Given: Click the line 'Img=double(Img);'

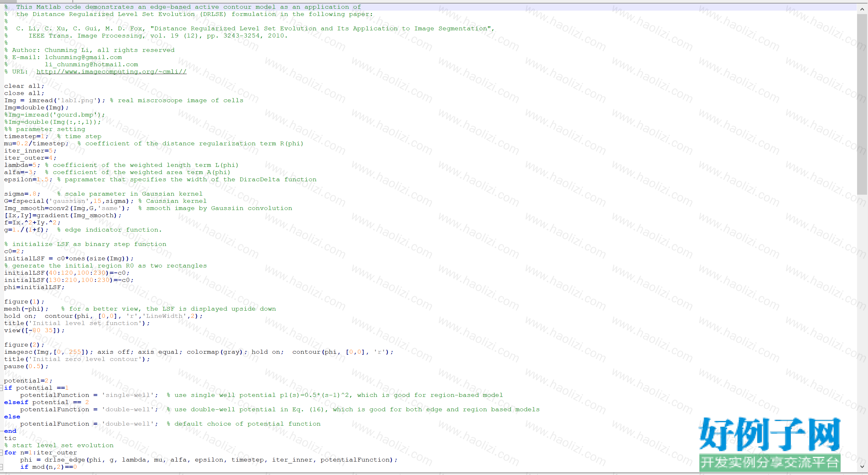Looking at the screenshot, I should point(36,107).
